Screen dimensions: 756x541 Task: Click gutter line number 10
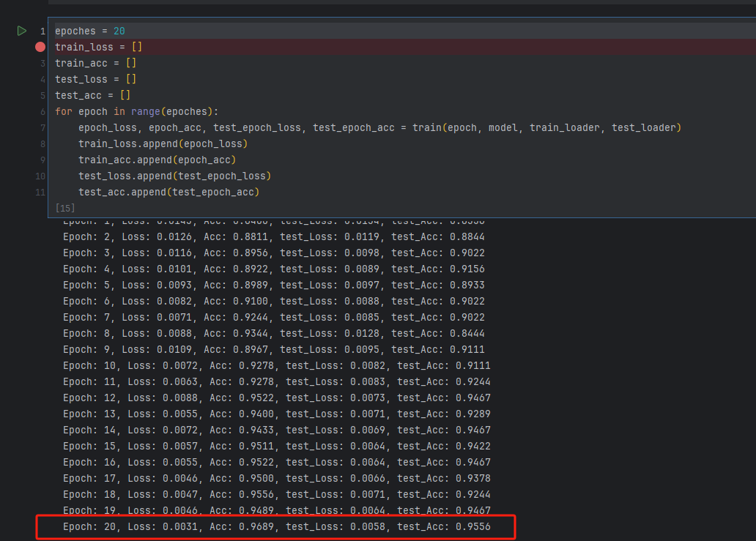[x=40, y=176]
